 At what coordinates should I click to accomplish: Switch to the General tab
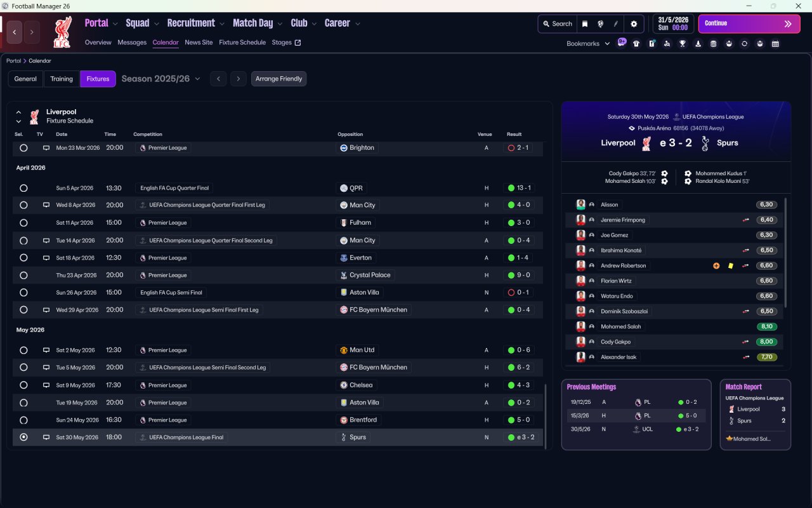click(x=25, y=79)
